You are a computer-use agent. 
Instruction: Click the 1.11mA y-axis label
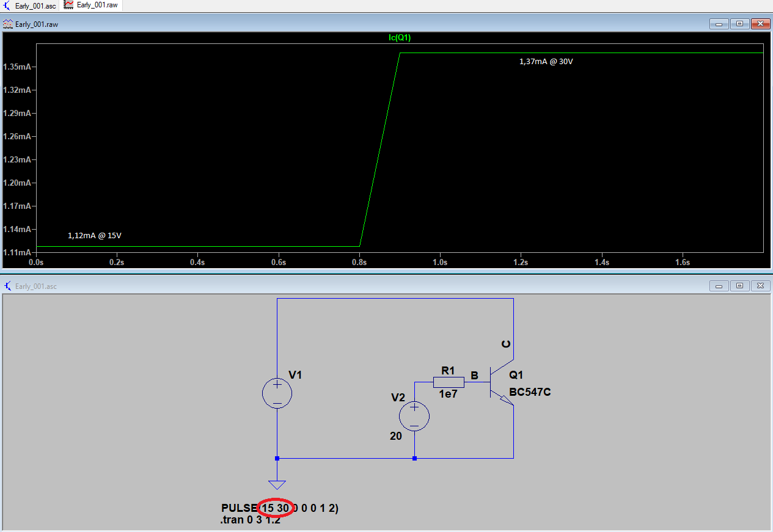pos(16,252)
